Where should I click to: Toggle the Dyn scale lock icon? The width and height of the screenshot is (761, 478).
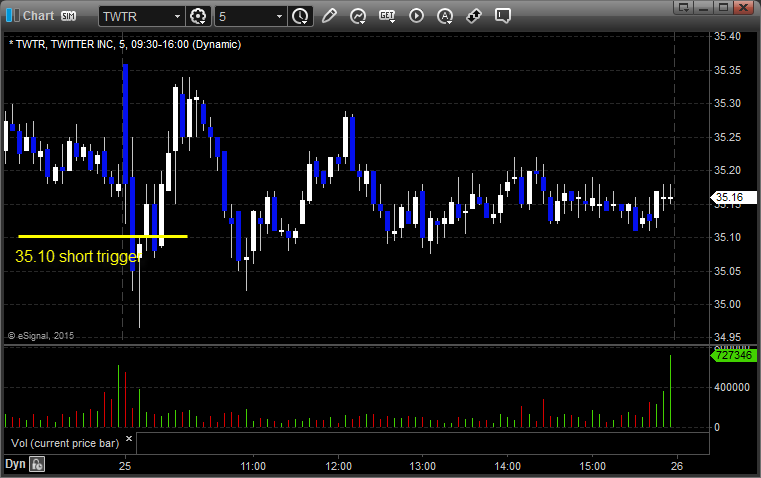pos(37,464)
